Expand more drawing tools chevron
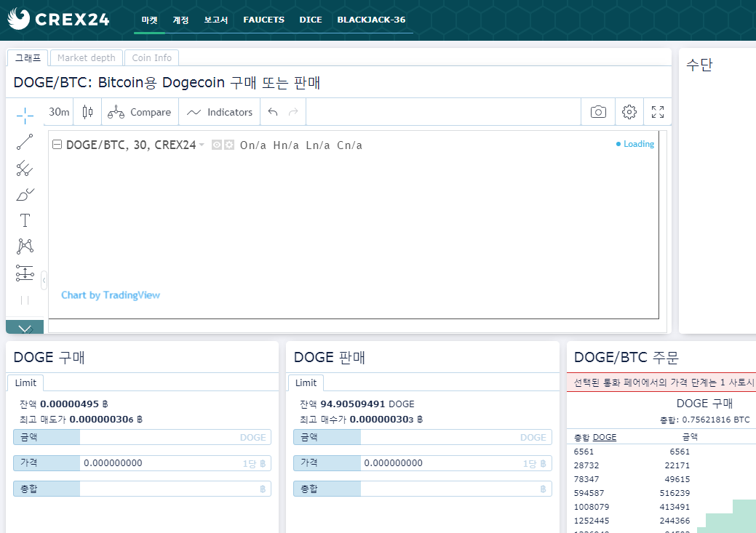The width and height of the screenshot is (756, 533). tap(25, 328)
